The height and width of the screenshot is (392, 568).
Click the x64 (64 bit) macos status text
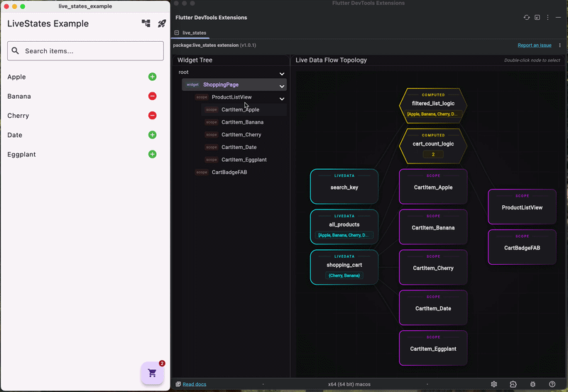point(349,384)
